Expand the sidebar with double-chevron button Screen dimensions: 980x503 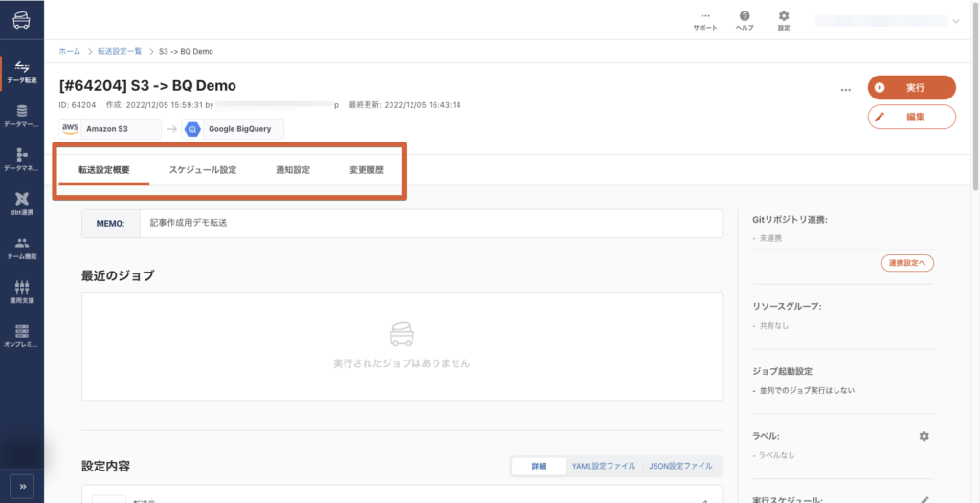21,484
